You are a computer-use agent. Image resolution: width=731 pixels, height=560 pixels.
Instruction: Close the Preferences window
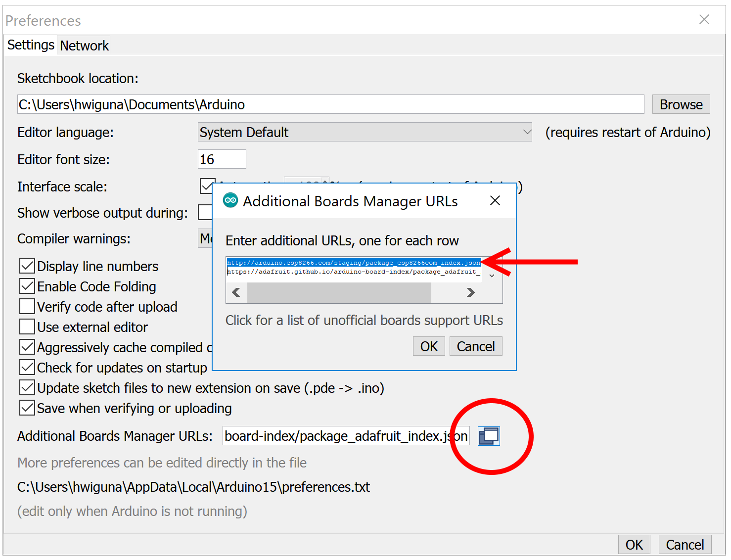click(704, 19)
